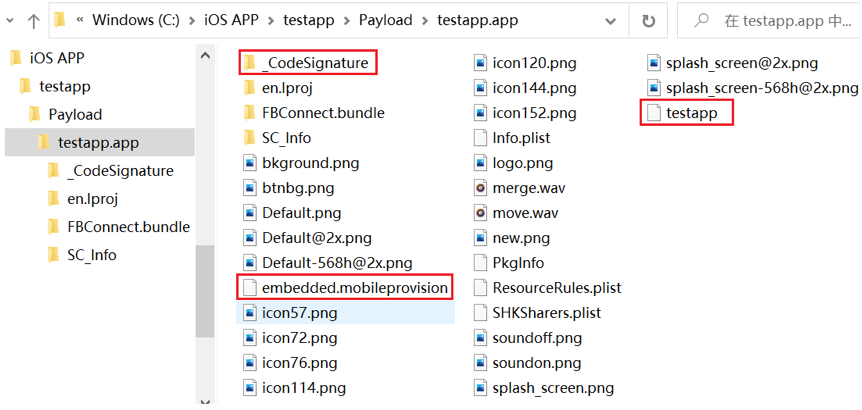The height and width of the screenshot is (410, 862).
Task: Select the testapp executable file icon
Action: click(x=654, y=113)
